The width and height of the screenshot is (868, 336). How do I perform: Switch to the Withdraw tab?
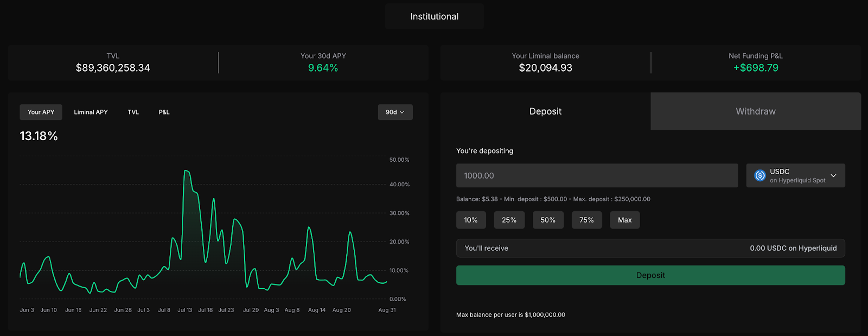click(755, 111)
